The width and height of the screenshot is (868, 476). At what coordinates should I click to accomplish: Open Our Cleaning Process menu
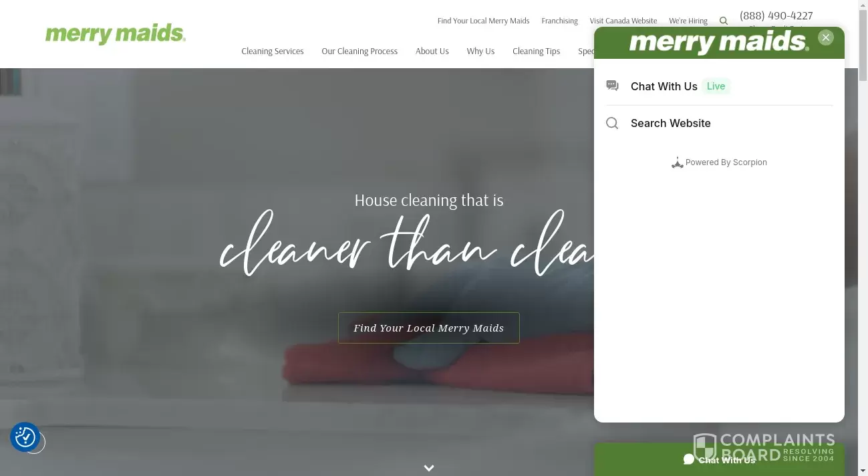click(359, 51)
